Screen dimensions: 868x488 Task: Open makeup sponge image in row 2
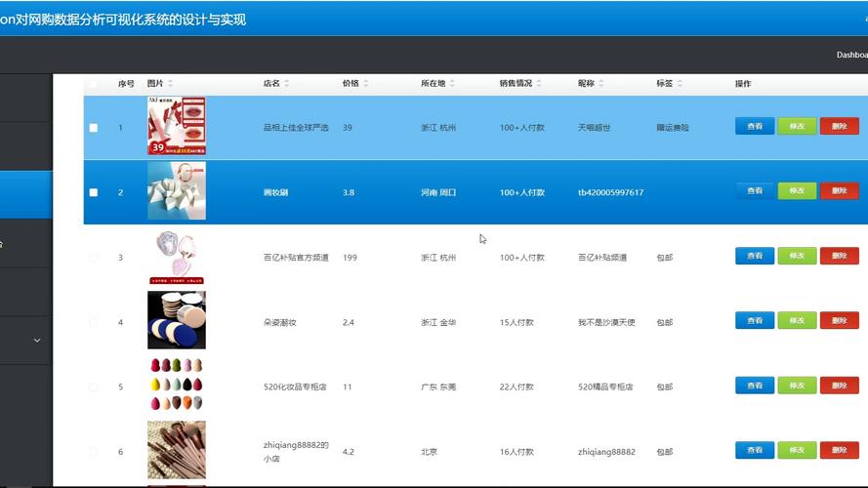coord(177,191)
